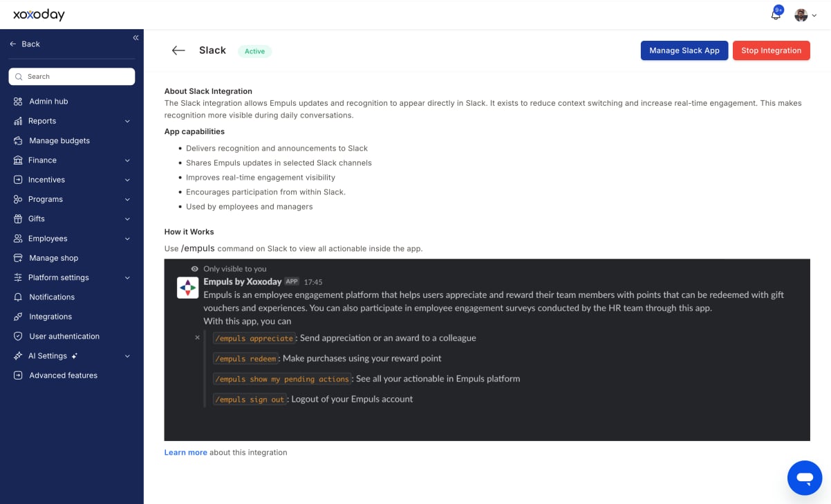Click the Manage shop store icon
Screen dimensions: 831x504
(x=18, y=258)
